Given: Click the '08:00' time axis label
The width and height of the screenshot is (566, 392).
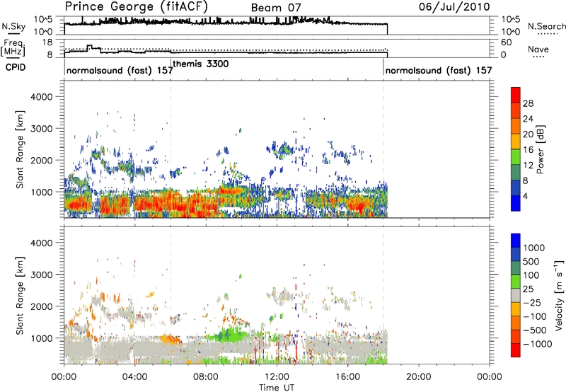Looking at the screenshot, I should (x=206, y=377).
